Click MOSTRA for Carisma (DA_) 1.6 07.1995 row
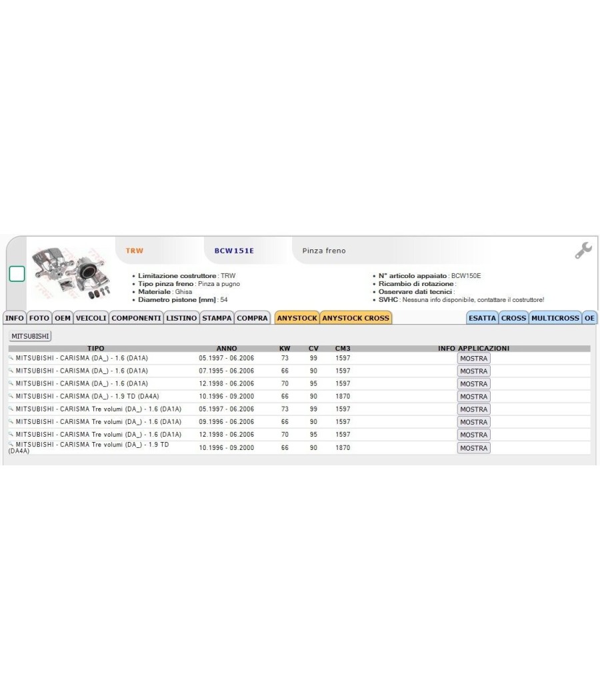The height and width of the screenshot is (700, 600). click(x=473, y=371)
